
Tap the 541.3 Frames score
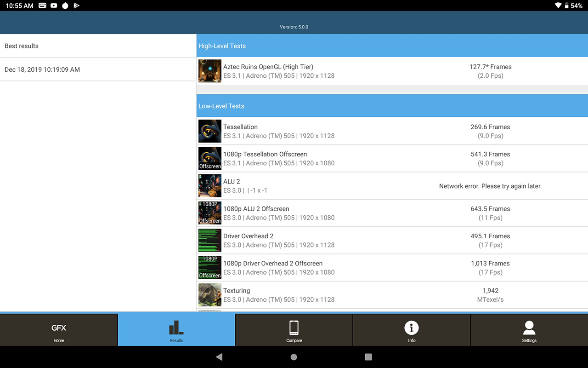pyautogui.click(x=490, y=154)
